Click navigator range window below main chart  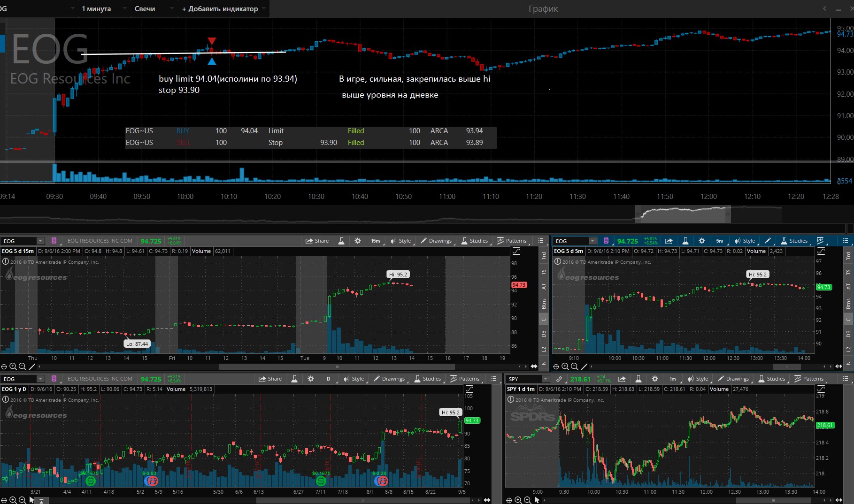[x=683, y=214]
